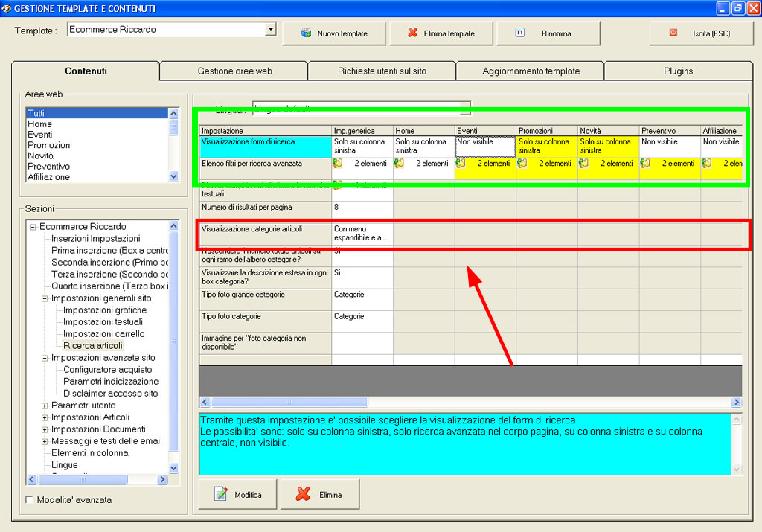The width and height of the screenshot is (762, 532).
Task: Expand the Impostazioni Articoli node
Action: click(45, 417)
